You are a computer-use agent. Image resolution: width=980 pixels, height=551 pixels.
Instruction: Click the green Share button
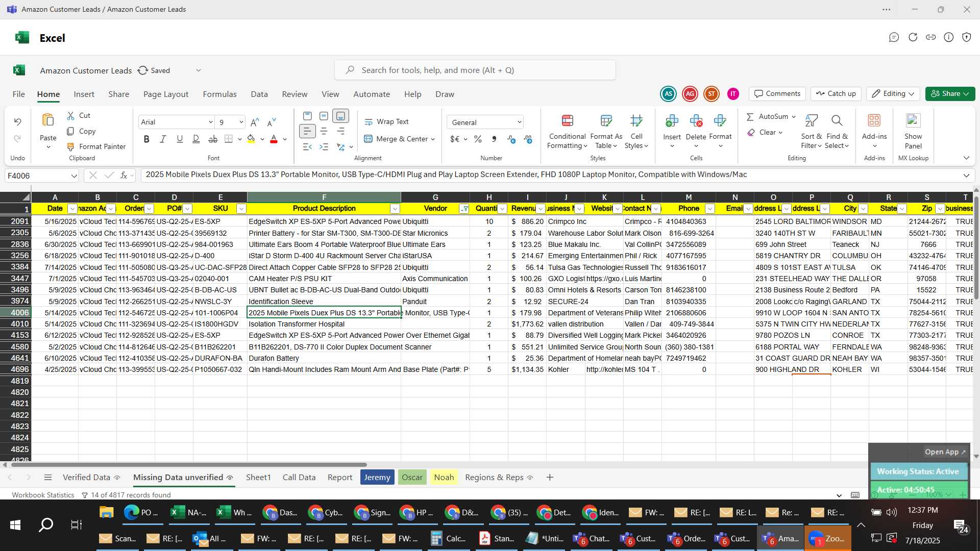coord(950,94)
